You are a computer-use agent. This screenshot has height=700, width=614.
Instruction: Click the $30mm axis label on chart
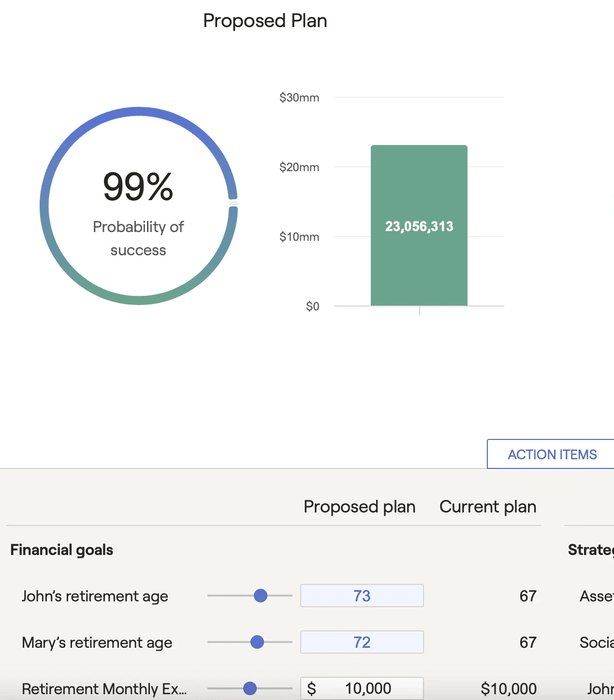click(x=299, y=98)
